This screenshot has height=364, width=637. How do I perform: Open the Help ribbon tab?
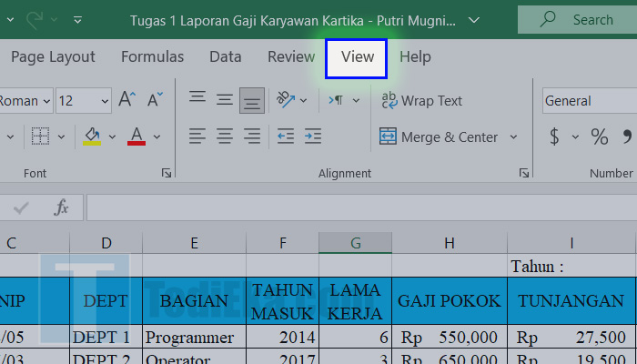pyautogui.click(x=415, y=56)
